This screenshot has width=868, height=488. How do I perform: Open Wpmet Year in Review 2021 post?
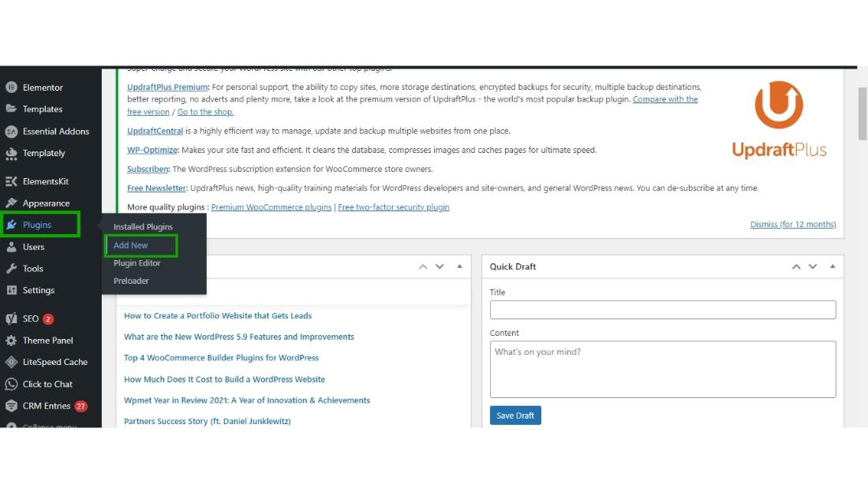click(x=247, y=400)
